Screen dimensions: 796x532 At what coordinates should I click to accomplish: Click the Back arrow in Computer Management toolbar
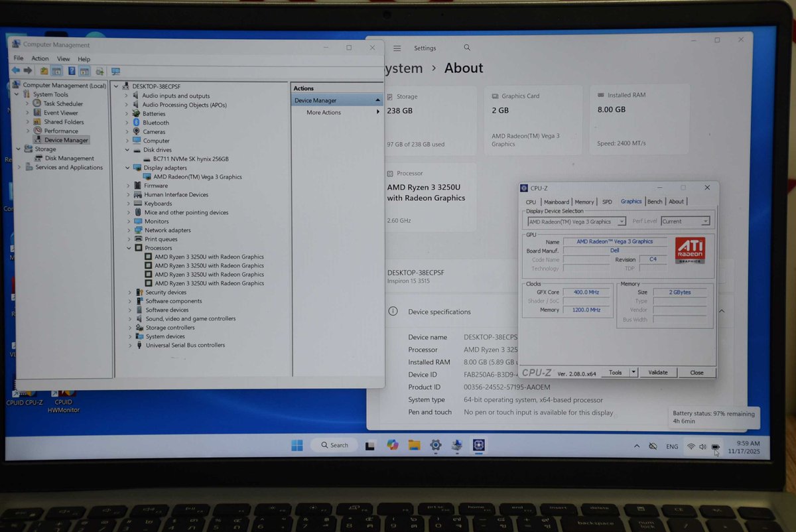pyautogui.click(x=15, y=70)
